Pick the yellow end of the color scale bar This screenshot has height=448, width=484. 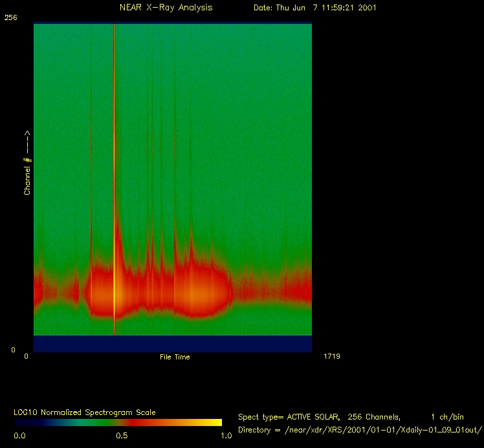[x=214, y=422]
